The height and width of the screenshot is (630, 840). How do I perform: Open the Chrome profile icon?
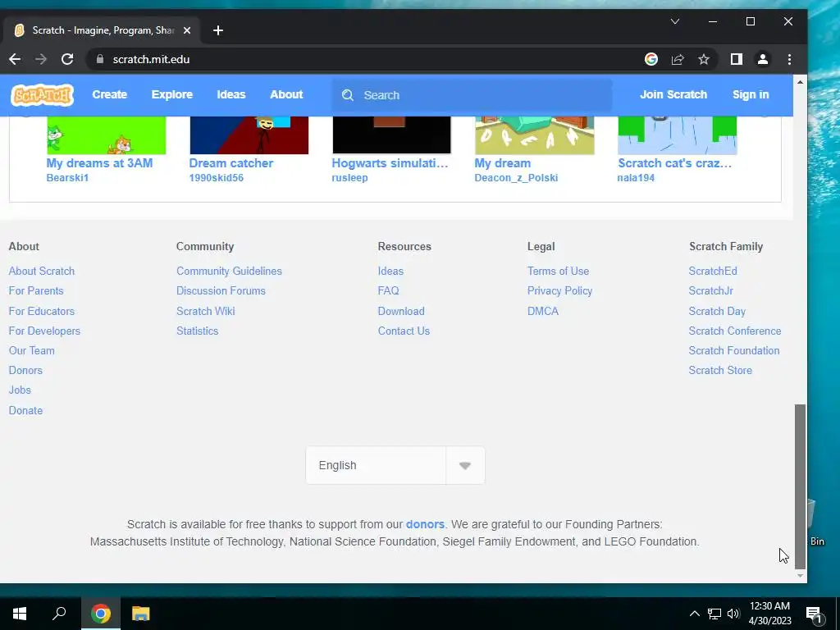(763, 59)
